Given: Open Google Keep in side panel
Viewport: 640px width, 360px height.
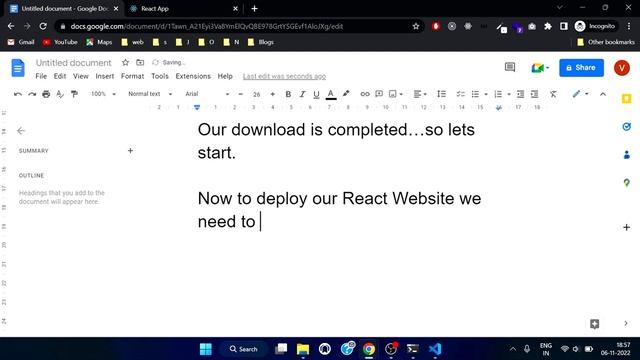Looking at the screenshot, I should click(x=627, y=99).
